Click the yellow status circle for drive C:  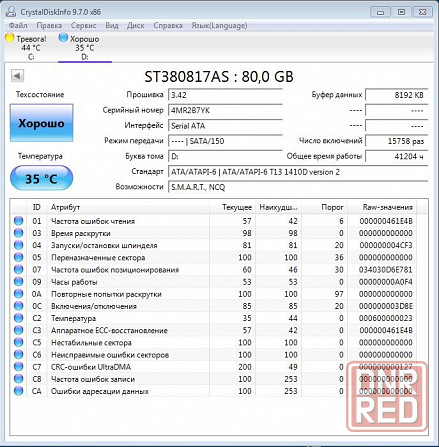[x=9, y=38]
